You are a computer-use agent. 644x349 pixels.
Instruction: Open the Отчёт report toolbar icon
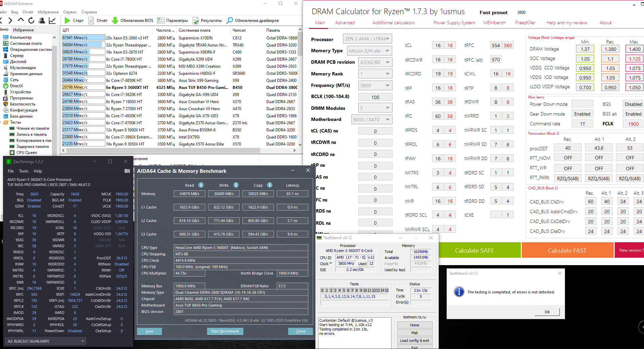91,21
